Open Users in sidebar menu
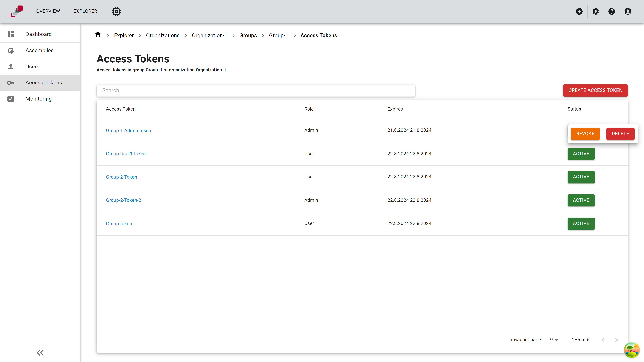 (x=40, y=67)
